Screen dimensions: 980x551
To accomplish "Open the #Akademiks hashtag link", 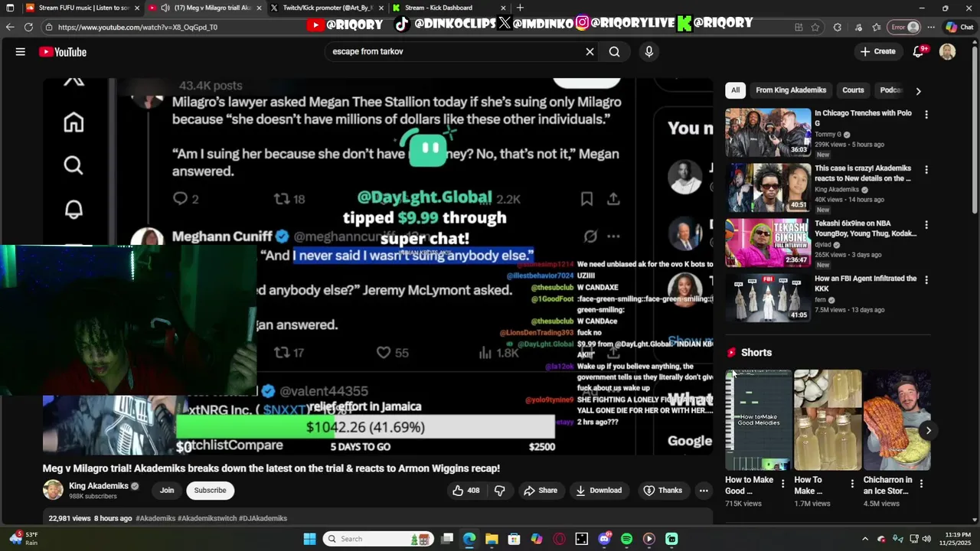I will pyautogui.click(x=155, y=518).
